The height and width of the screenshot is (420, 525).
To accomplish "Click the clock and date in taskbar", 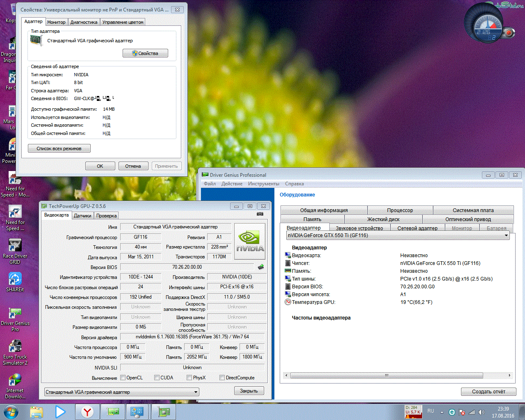I will (x=503, y=412).
